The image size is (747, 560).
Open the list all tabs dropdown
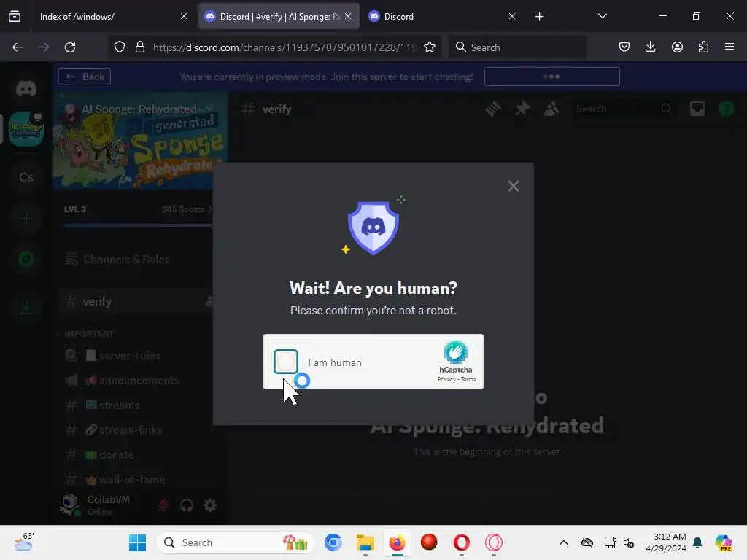pyautogui.click(x=602, y=16)
